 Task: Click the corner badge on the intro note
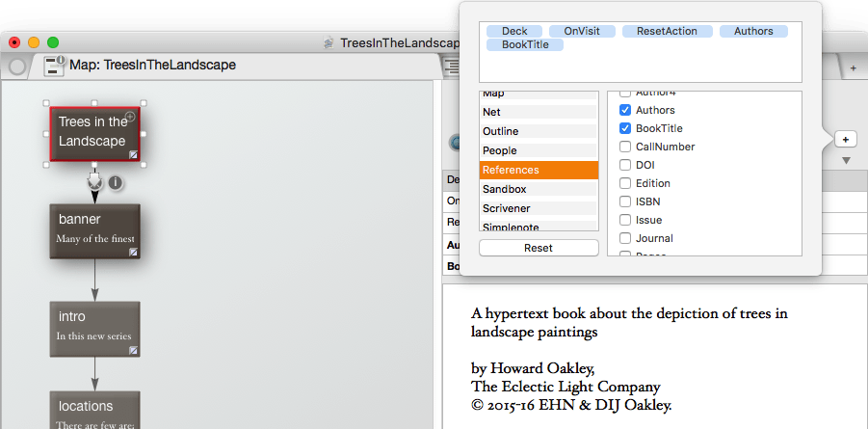click(x=133, y=350)
